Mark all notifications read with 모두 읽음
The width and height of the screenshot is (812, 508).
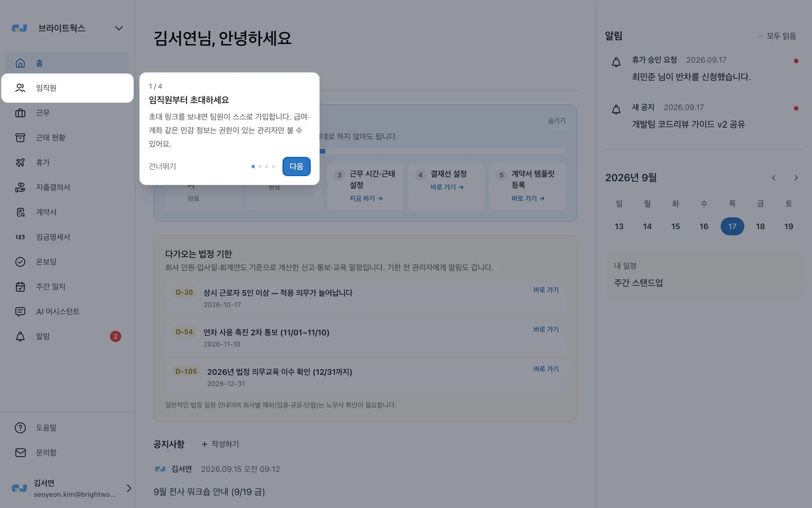tap(776, 36)
